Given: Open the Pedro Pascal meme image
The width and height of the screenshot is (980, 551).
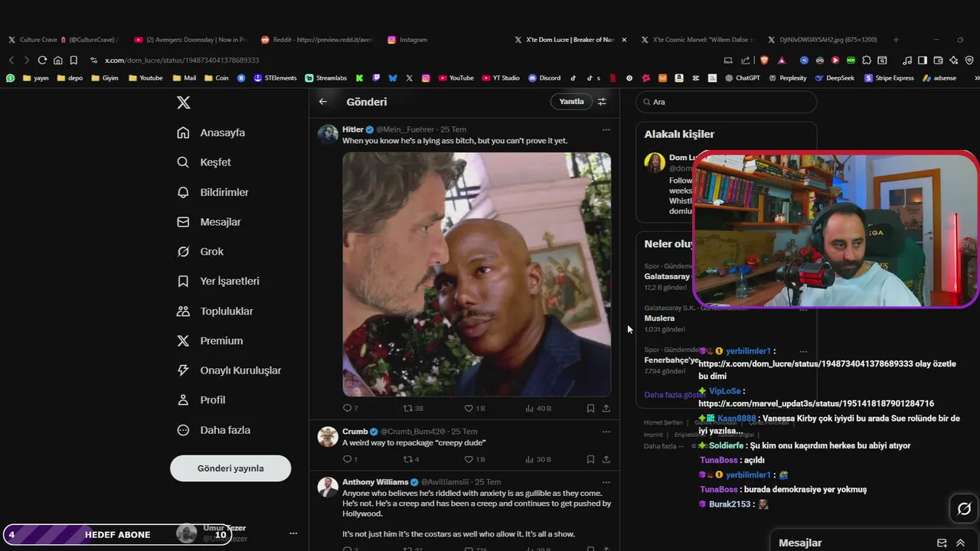Looking at the screenshot, I should click(476, 274).
